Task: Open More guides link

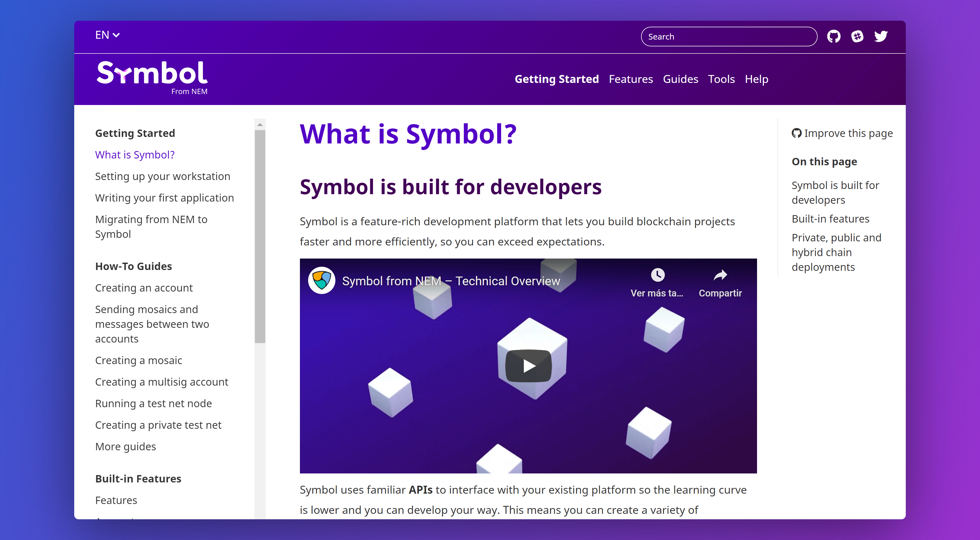Action: tap(126, 446)
